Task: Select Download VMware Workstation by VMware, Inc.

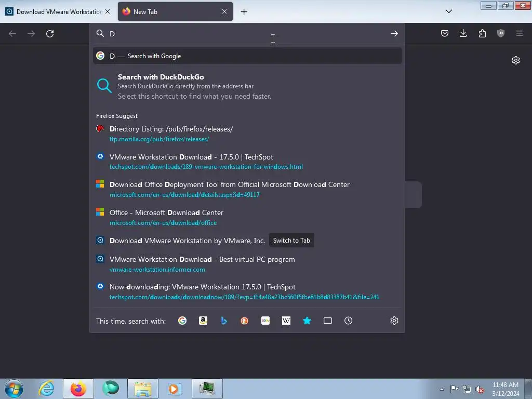Action: (x=187, y=241)
